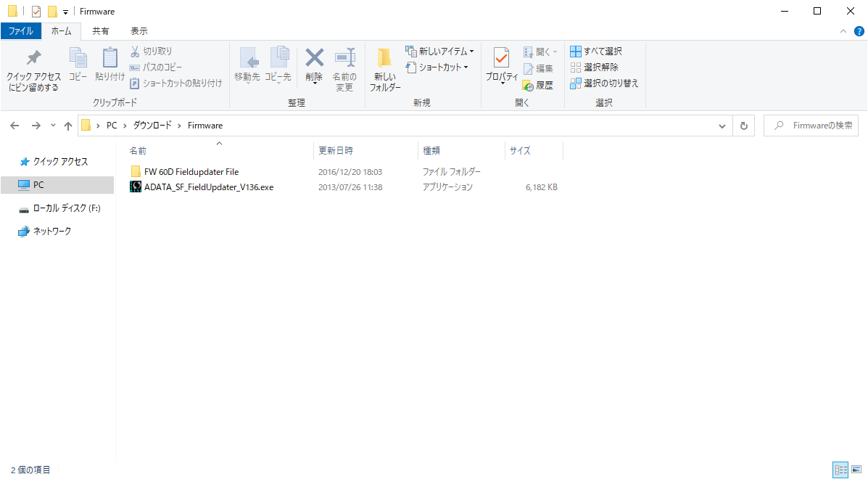Click the Paste (貼り付け) ribbon button
This screenshot has width=868, height=479.
coord(109,65)
